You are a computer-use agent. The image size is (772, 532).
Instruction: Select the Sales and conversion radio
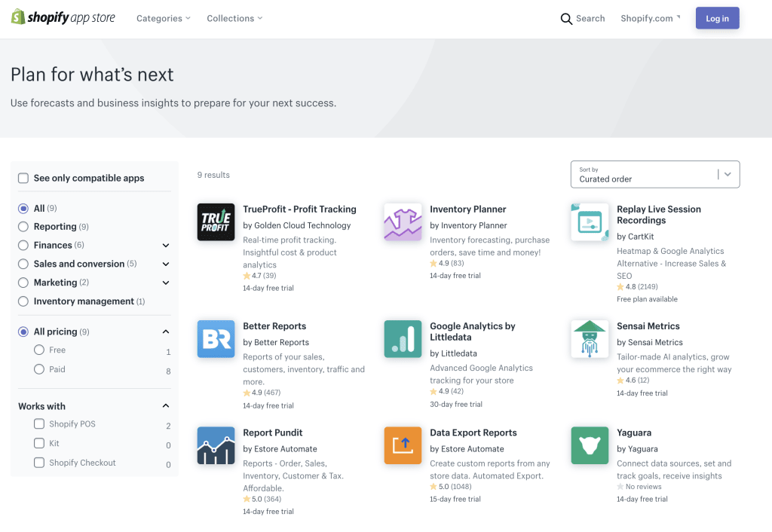point(23,264)
